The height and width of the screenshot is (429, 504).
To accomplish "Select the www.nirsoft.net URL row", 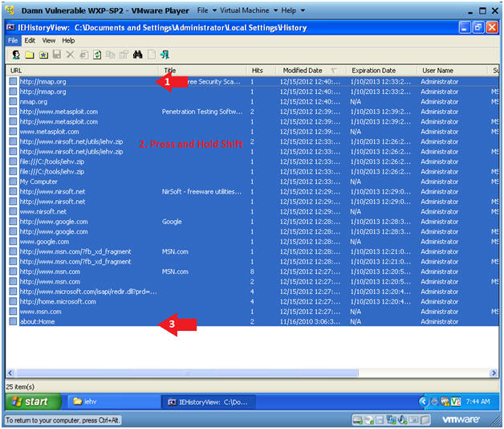I will point(43,211).
